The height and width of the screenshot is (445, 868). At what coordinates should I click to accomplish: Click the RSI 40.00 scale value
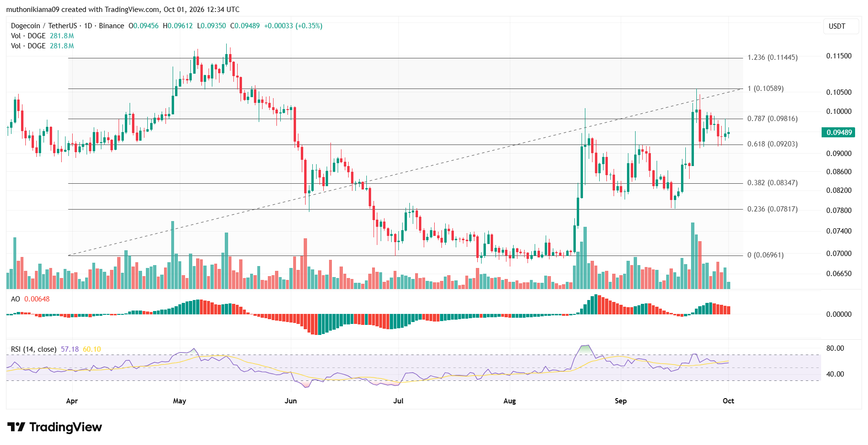835,374
